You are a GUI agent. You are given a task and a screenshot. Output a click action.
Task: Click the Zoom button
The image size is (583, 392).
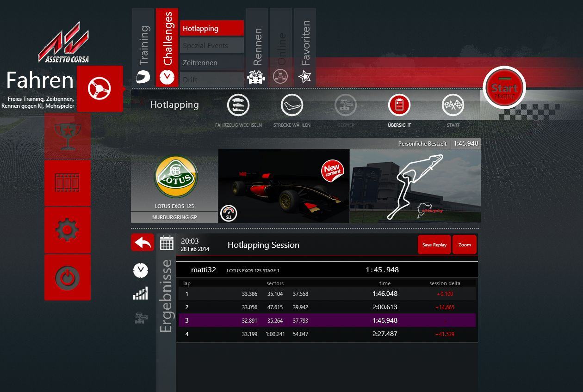coord(465,245)
